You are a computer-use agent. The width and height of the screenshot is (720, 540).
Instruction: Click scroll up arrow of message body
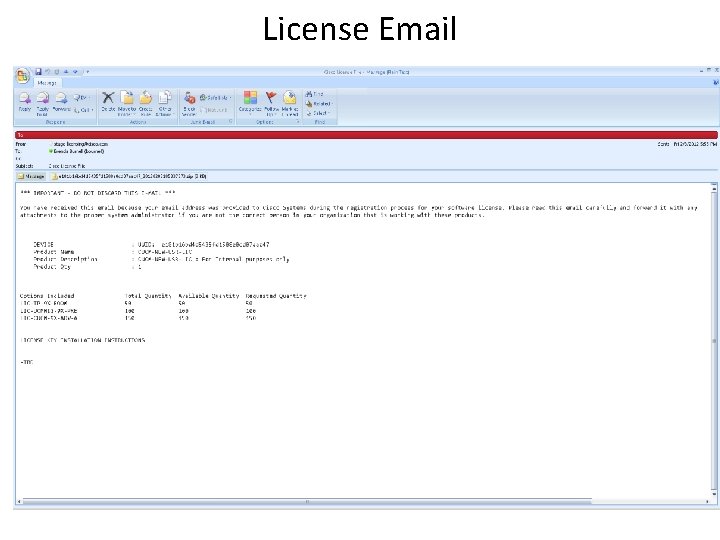[714, 187]
